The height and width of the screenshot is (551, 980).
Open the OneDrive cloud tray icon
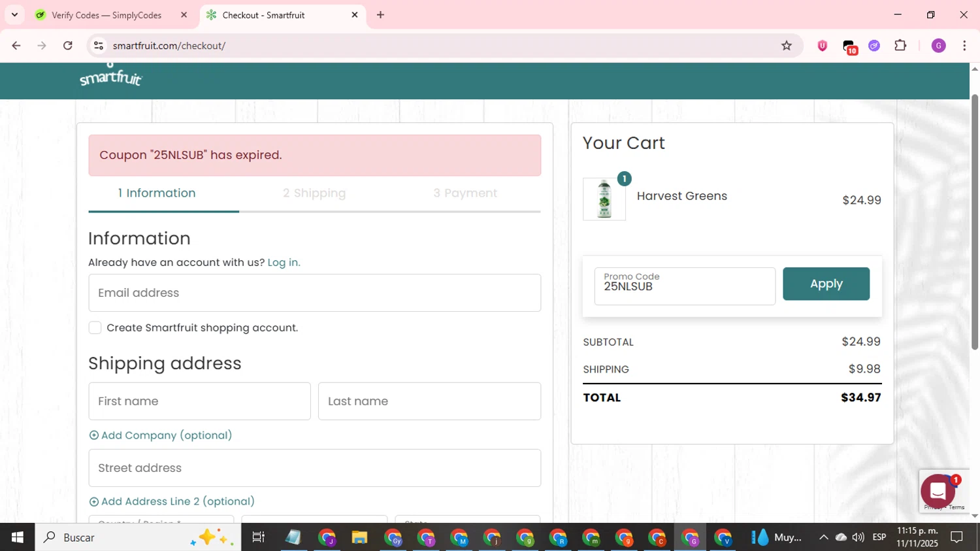(841, 537)
